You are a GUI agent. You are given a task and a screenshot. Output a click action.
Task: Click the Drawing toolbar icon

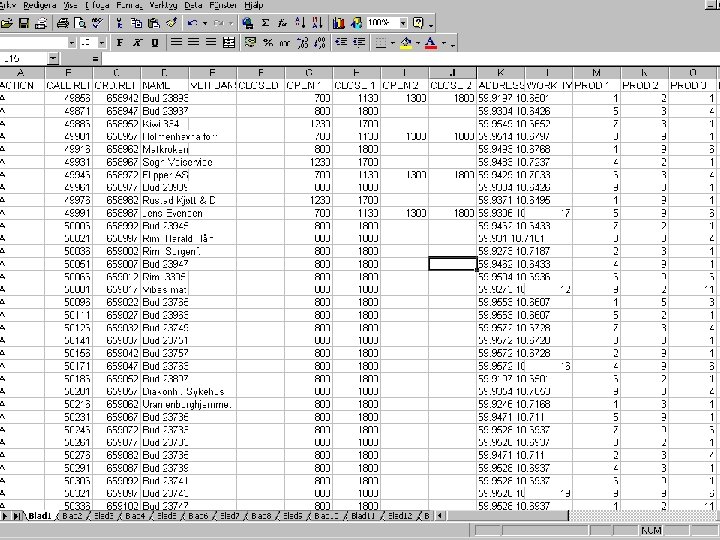point(356,23)
